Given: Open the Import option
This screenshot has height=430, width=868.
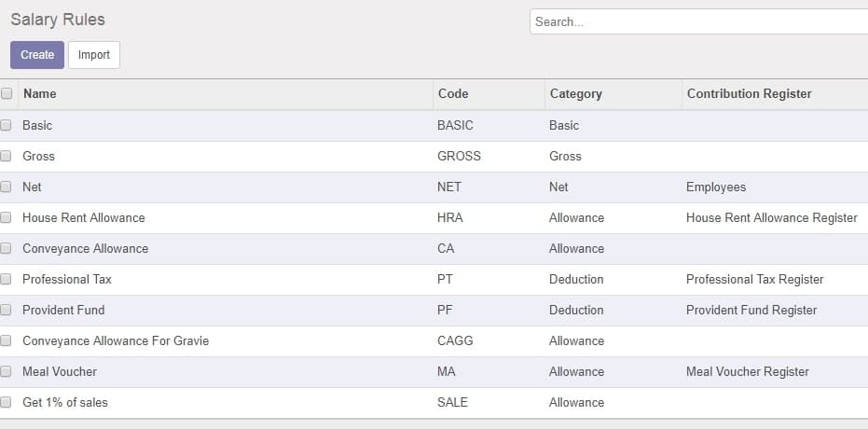Looking at the screenshot, I should point(94,55).
